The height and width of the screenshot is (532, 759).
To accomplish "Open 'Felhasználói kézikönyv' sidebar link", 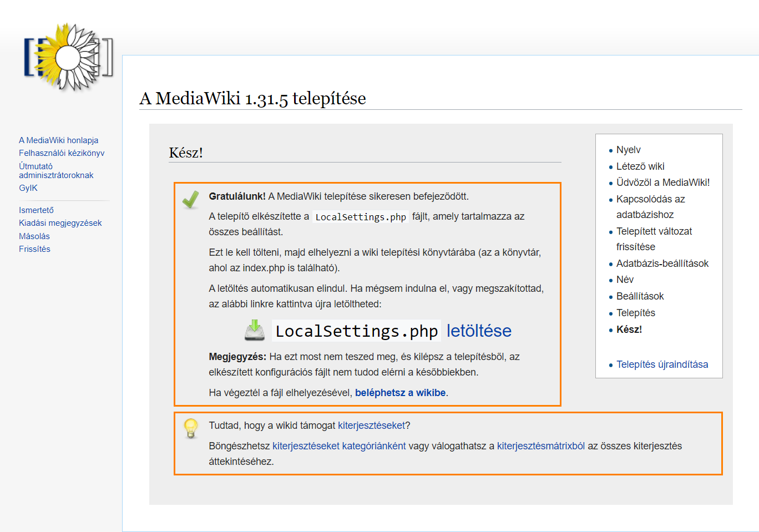I will [62, 153].
